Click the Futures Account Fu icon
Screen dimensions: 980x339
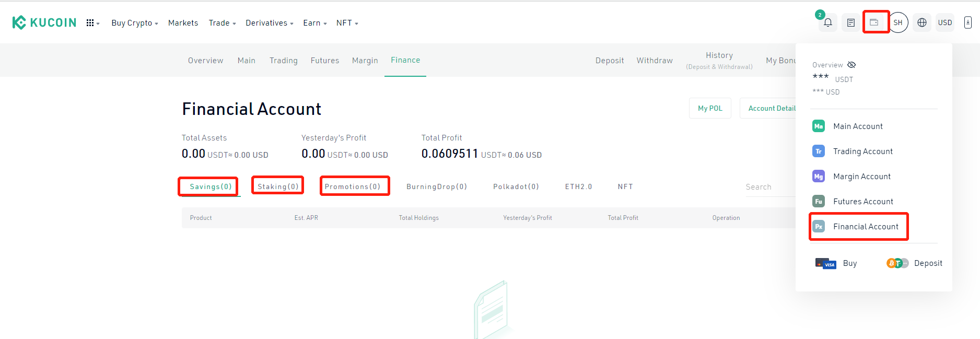point(819,201)
